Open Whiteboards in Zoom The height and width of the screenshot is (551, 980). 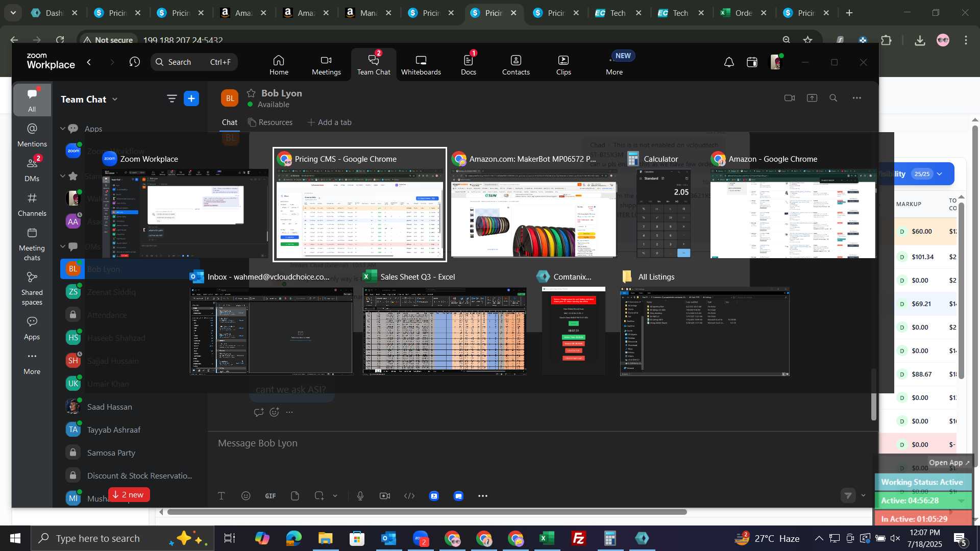[421, 65]
